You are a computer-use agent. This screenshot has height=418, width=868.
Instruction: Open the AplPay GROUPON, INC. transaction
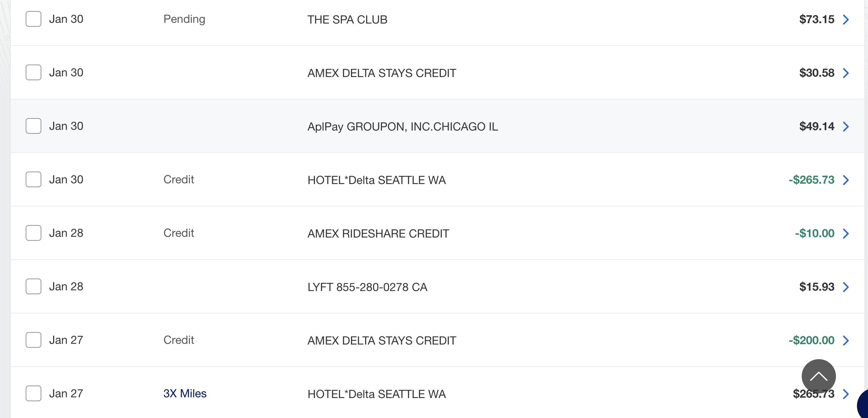coord(403,127)
